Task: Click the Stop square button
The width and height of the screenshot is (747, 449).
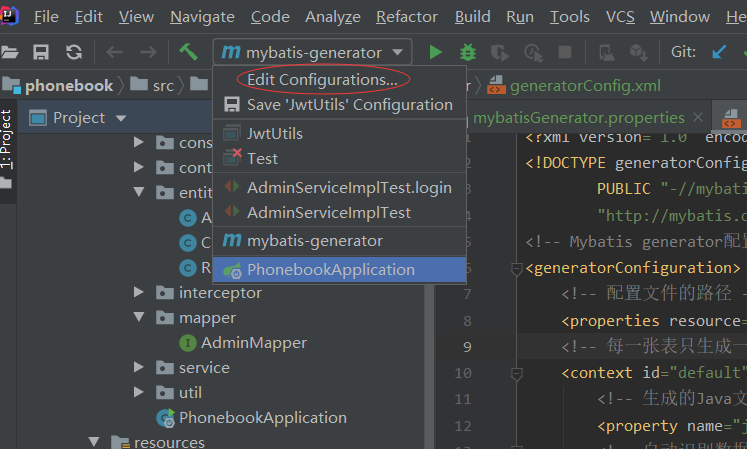Action: pyautogui.click(x=565, y=52)
